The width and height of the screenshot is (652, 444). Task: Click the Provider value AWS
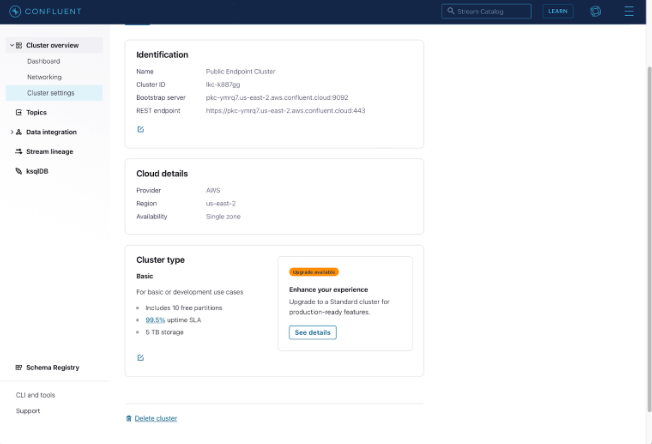point(213,190)
